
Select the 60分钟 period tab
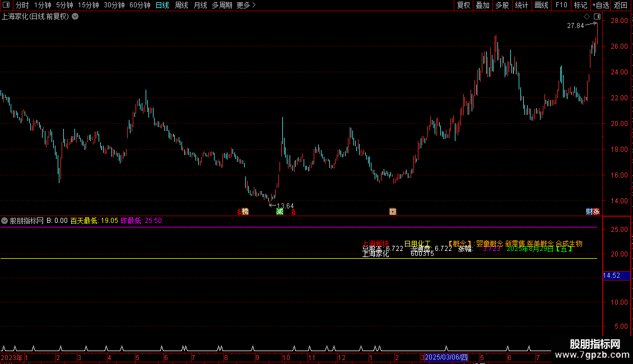coord(139,5)
